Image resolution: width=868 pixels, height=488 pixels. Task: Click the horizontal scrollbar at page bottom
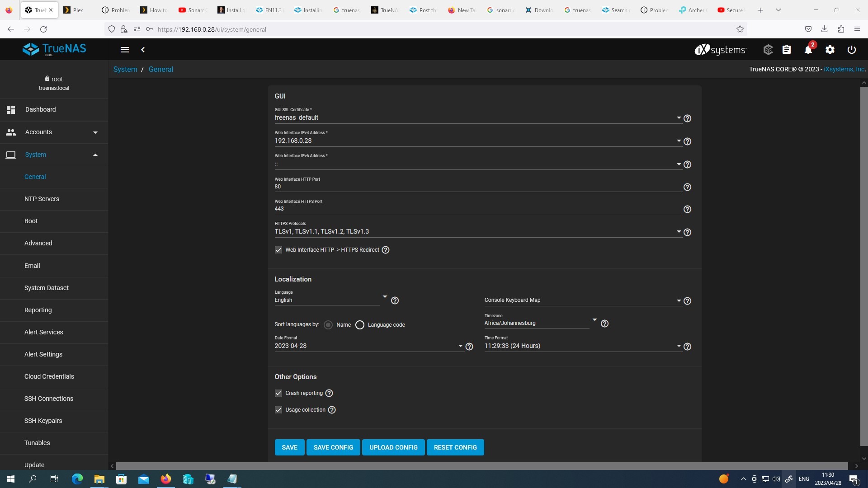[x=481, y=466]
